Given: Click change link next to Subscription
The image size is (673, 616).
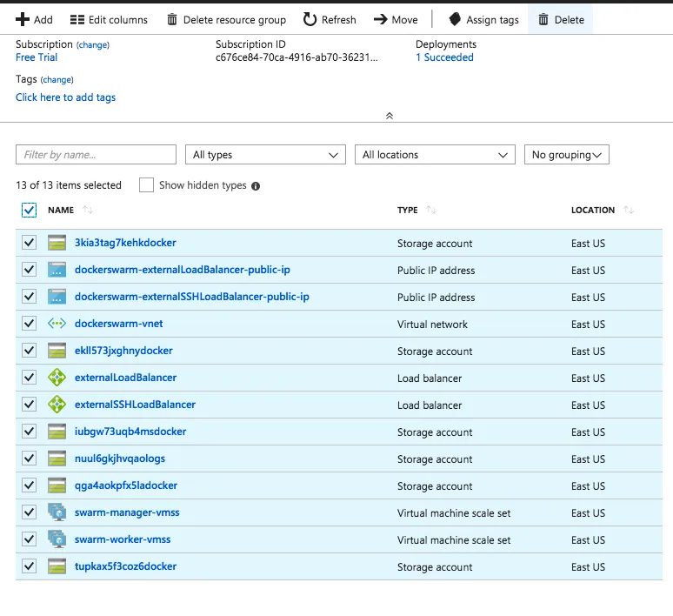Looking at the screenshot, I should 93,45.
